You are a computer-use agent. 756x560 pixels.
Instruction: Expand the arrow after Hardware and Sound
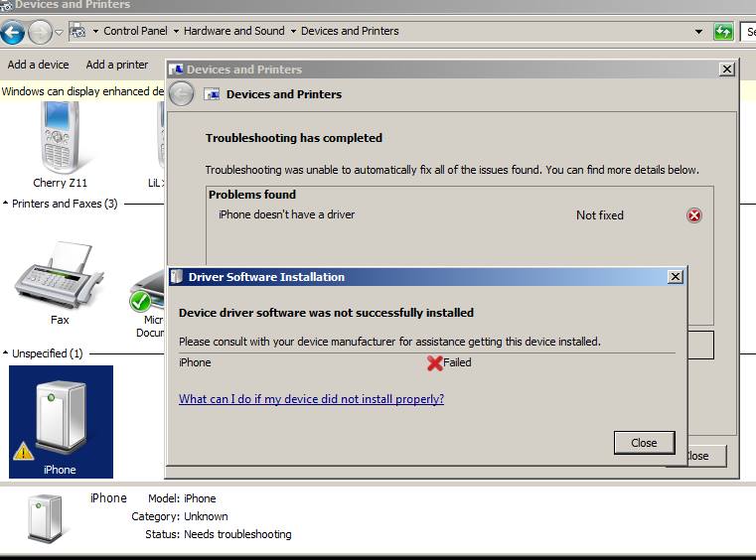[x=293, y=32]
